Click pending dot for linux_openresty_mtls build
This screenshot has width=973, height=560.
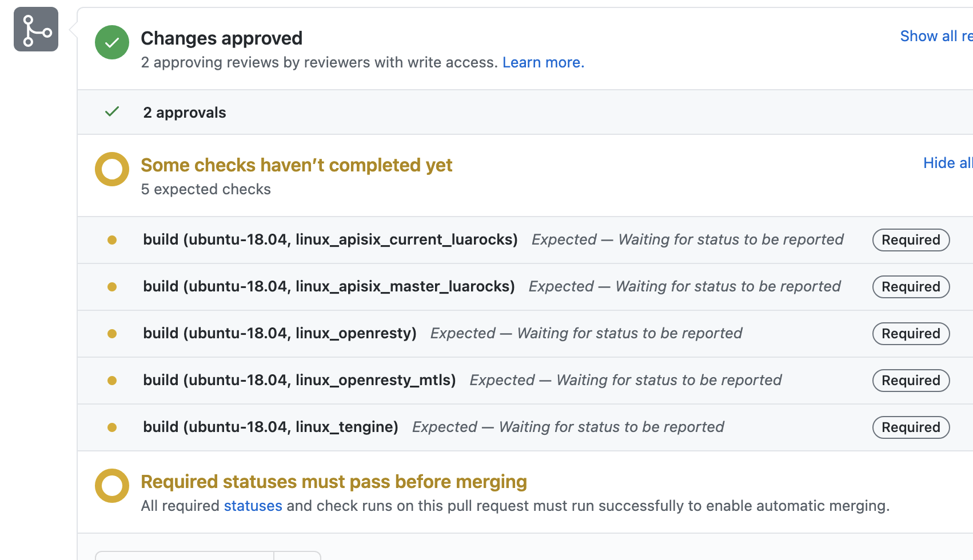coord(112,381)
